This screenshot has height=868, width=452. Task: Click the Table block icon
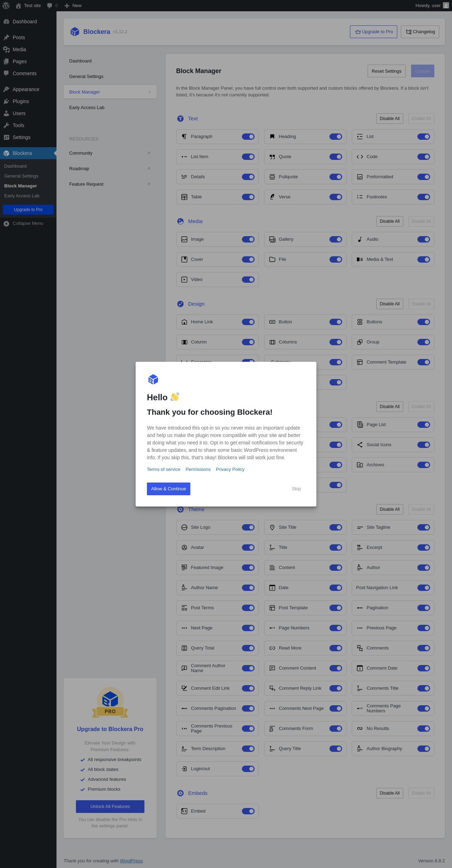pyautogui.click(x=184, y=197)
